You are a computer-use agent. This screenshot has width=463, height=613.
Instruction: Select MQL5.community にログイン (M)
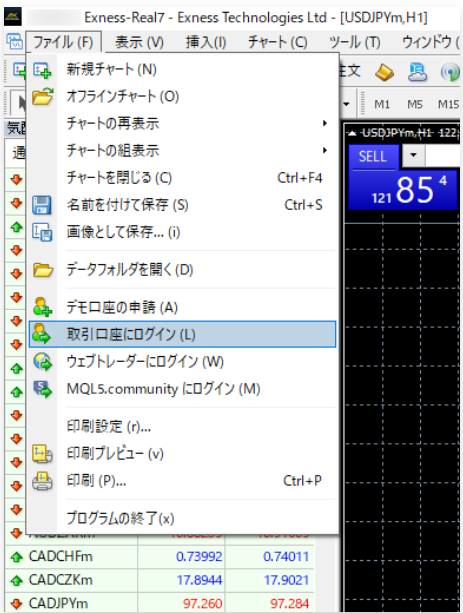click(182, 389)
